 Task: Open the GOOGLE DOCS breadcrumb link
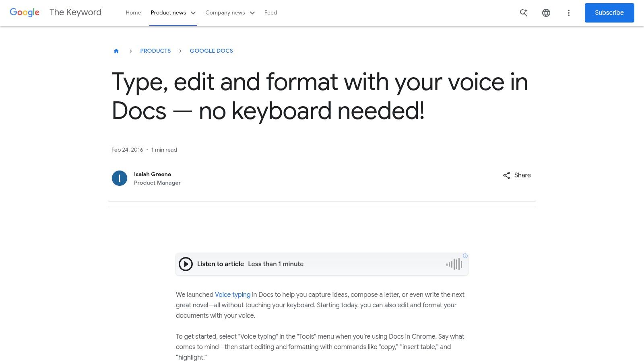pos(211,51)
